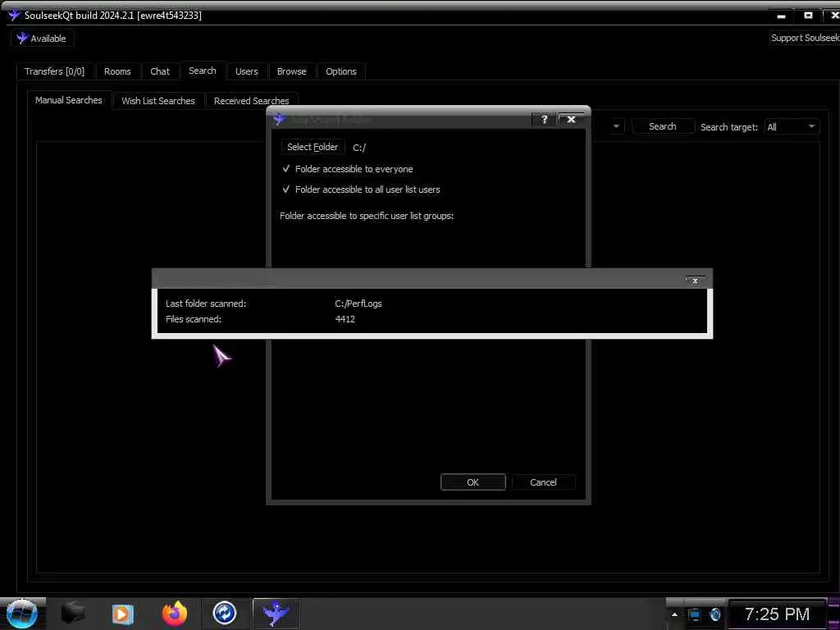Screen dimensions: 840x630
Task: Minimize the SoulseekQt main window
Action: click(782, 16)
